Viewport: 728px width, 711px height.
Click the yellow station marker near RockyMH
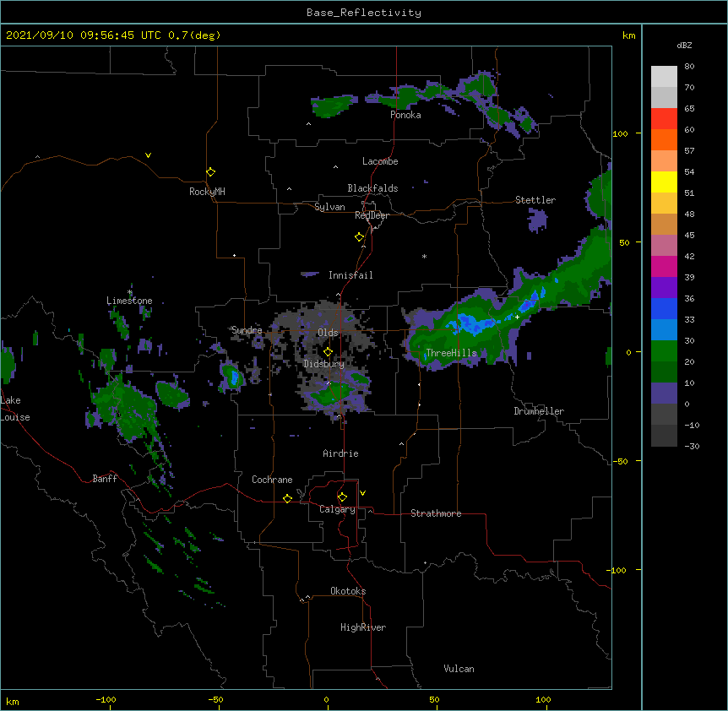210,171
